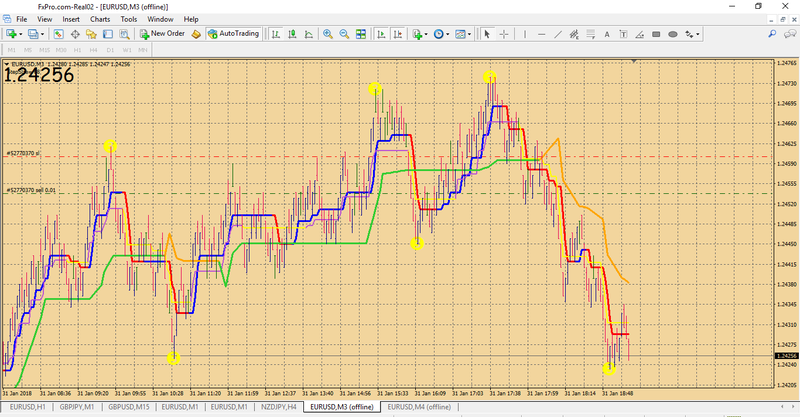Viewport: 800px width, 417px height.
Task: Open the Charts menu
Action: (100, 19)
